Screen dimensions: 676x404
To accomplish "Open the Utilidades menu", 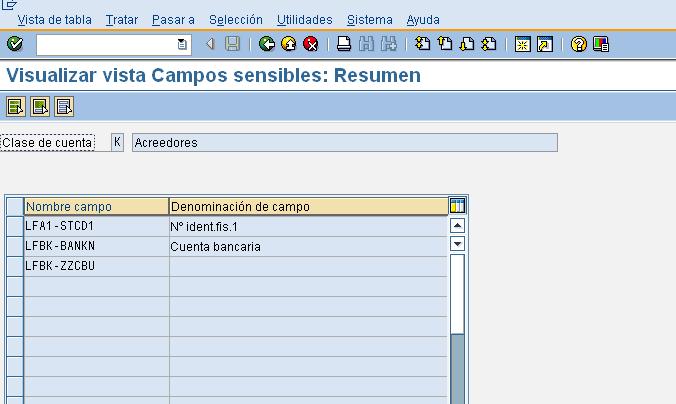I will (x=304, y=19).
